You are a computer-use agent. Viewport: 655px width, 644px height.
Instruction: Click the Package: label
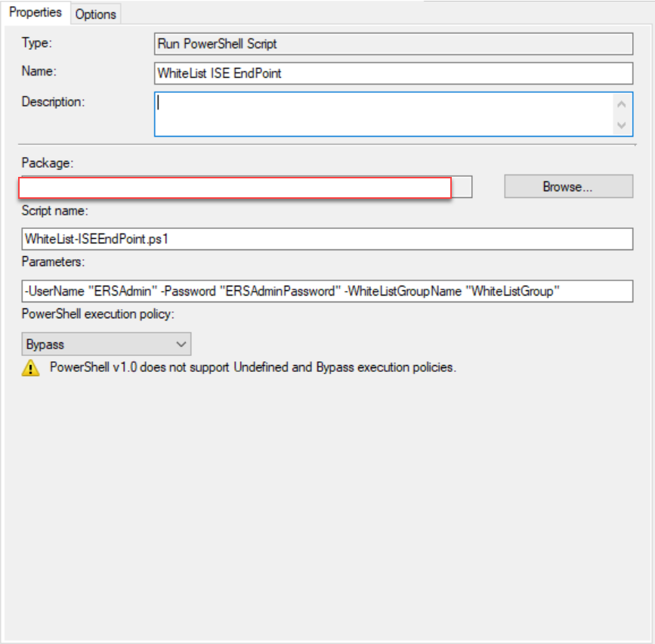(x=48, y=163)
